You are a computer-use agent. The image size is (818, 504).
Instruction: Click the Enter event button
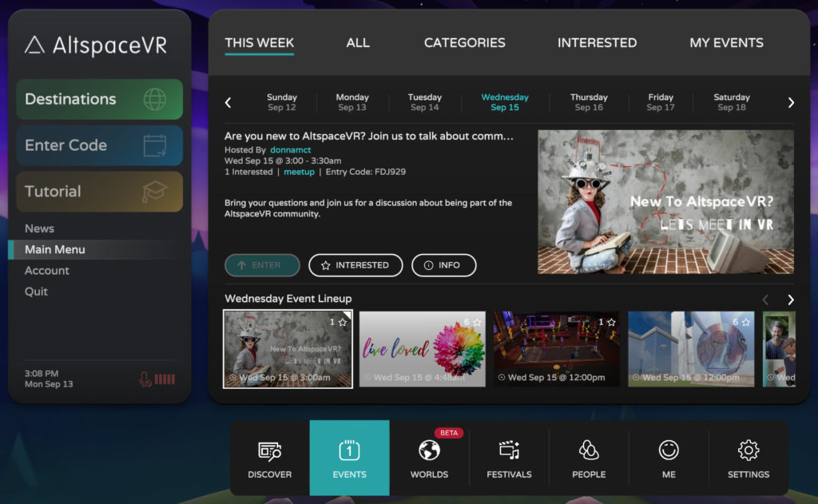click(x=262, y=265)
